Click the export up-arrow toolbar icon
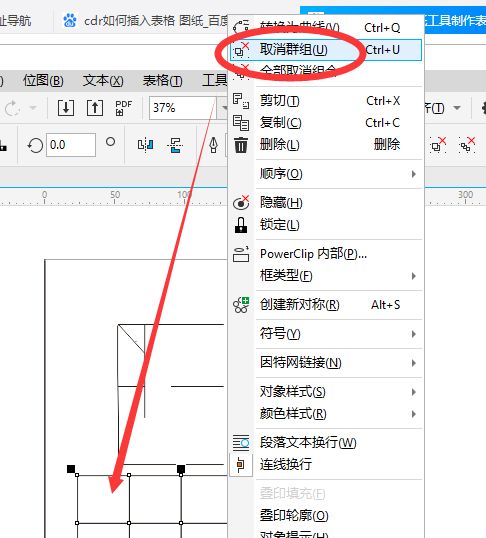 pos(94,108)
